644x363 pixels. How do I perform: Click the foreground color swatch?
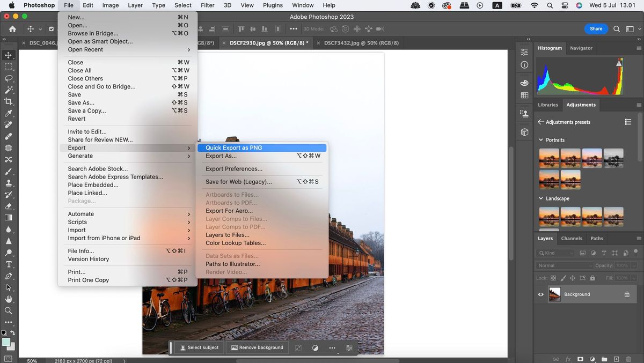click(x=6, y=342)
